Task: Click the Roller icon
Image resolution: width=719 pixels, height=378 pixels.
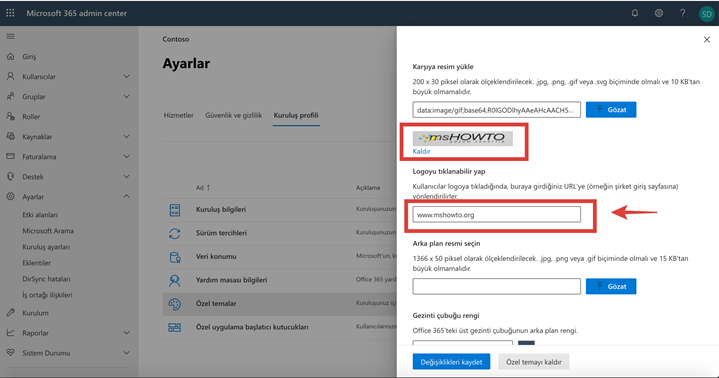Action: pyautogui.click(x=11, y=117)
